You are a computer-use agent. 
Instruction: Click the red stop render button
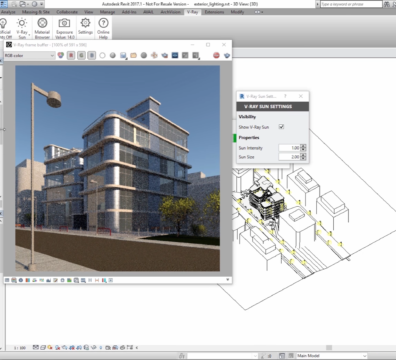[x=216, y=55]
